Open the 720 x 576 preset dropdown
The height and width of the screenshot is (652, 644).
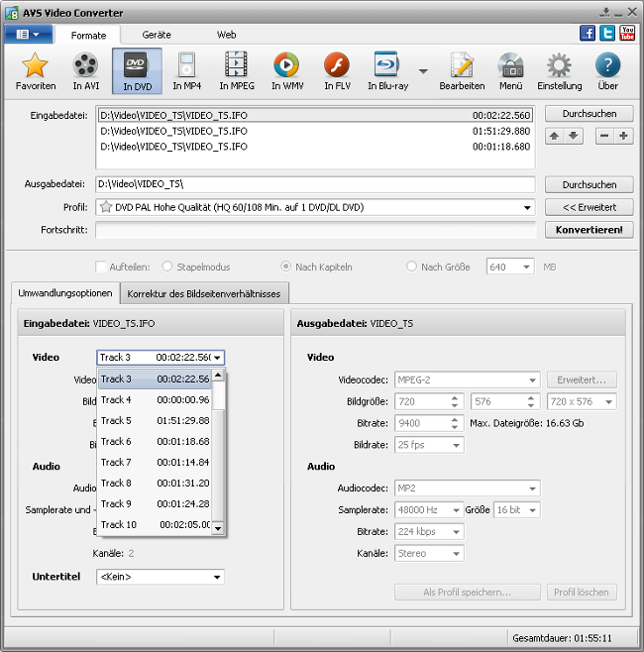coord(582,401)
